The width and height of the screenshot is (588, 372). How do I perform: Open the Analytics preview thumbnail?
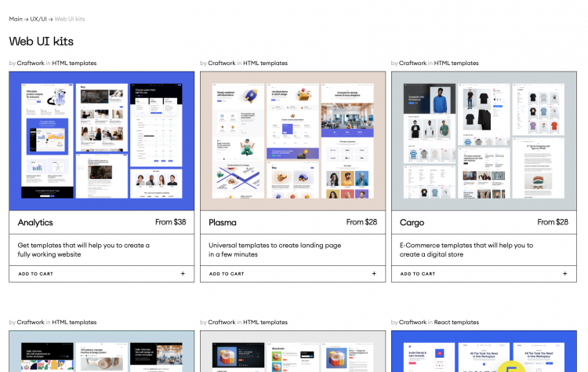[x=102, y=140]
